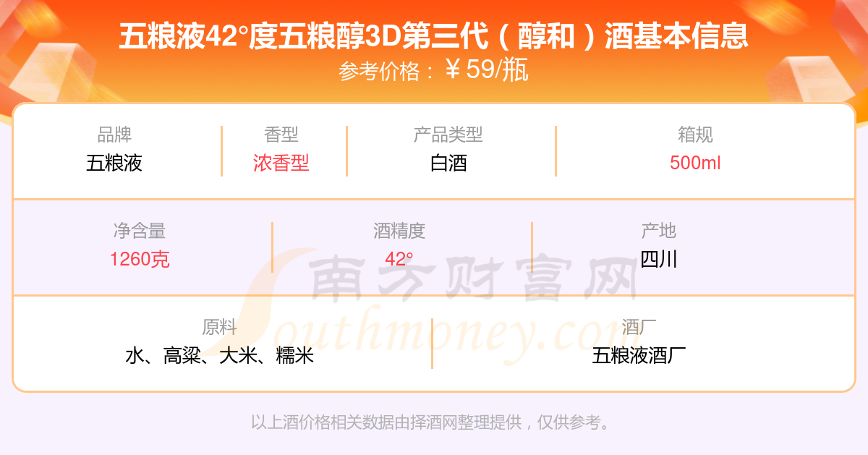Image resolution: width=868 pixels, height=455 pixels.
Task: Click the 42° alcohol content value
Action: [399, 259]
